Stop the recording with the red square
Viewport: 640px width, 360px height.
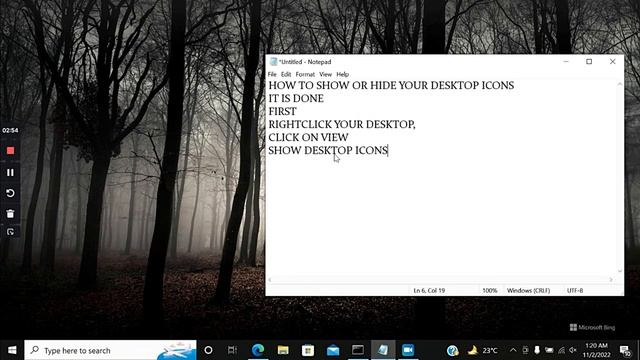point(10,151)
